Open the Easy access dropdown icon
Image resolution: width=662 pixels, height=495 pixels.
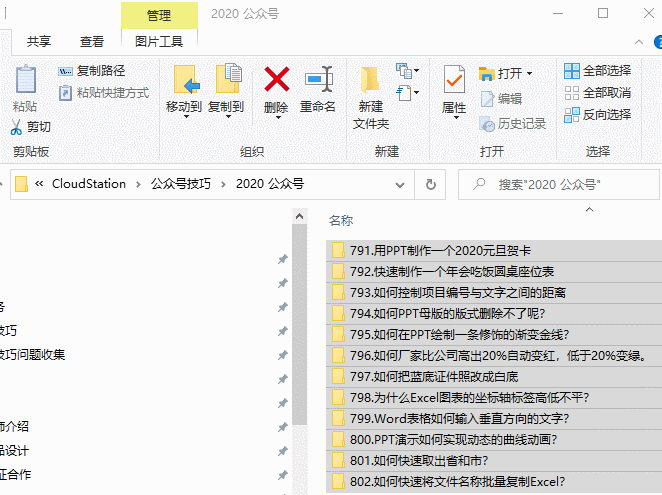pyautogui.click(x=407, y=93)
